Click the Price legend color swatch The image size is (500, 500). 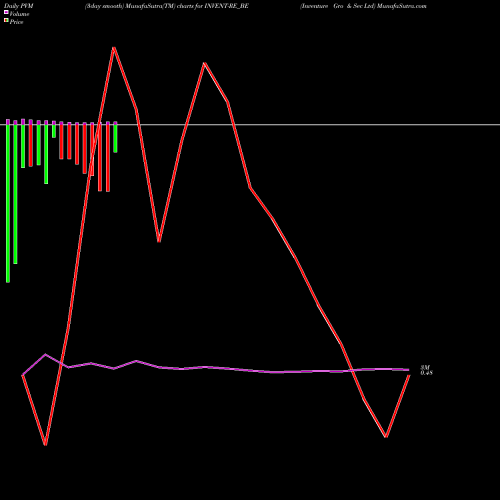pos(6,21)
